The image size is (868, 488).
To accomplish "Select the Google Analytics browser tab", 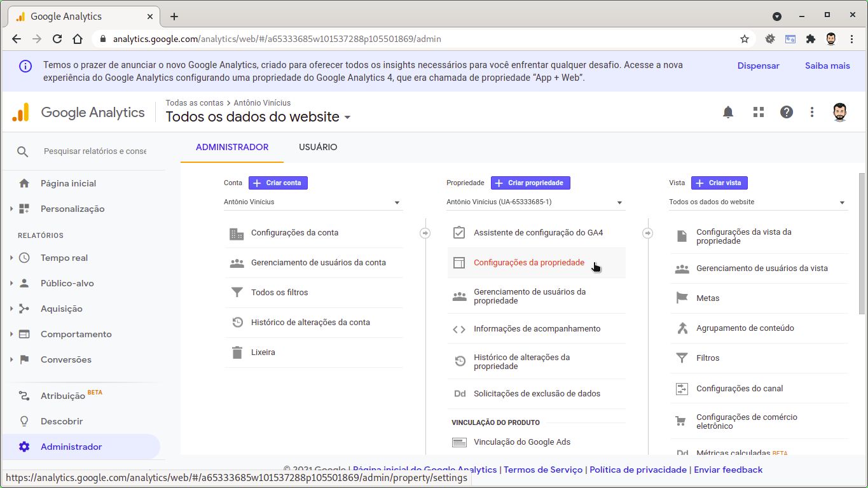I will click(x=83, y=17).
